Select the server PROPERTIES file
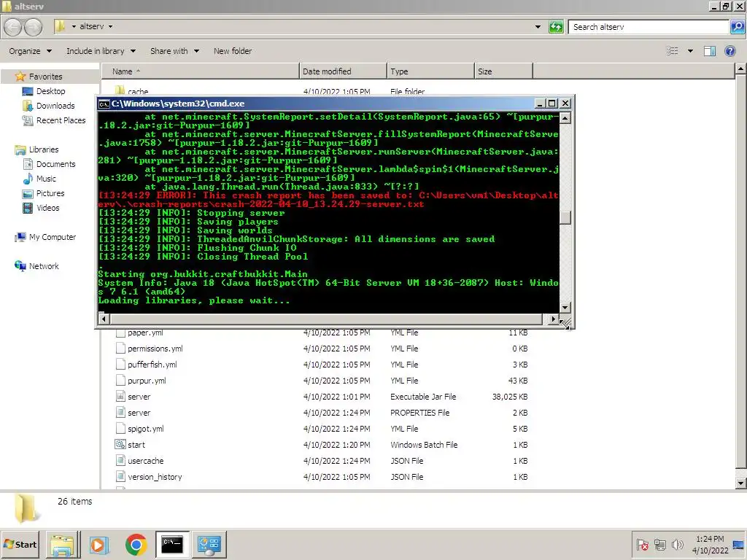The width and height of the screenshot is (747, 560). pyautogui.click(x=322, y=413)
